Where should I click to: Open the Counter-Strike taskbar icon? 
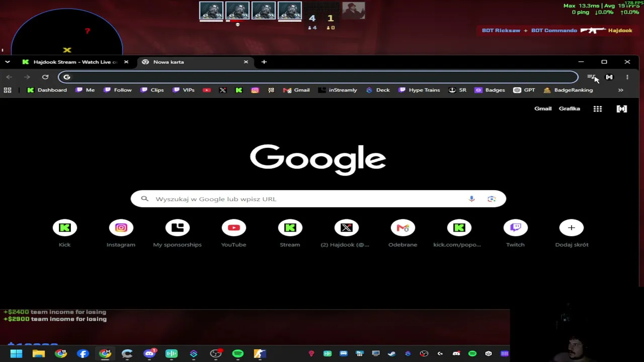coord(260,353)
